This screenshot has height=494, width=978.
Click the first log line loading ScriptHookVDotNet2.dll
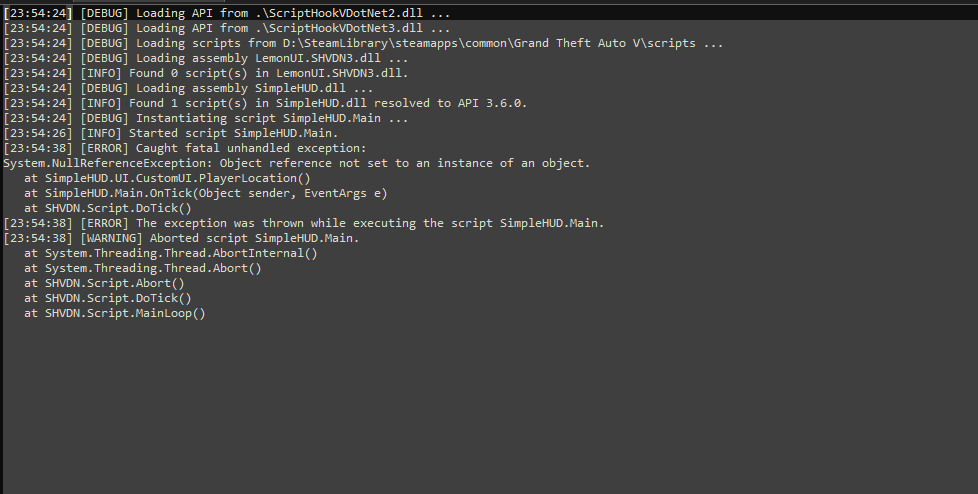pyautogui.click(x=226, y=13)
